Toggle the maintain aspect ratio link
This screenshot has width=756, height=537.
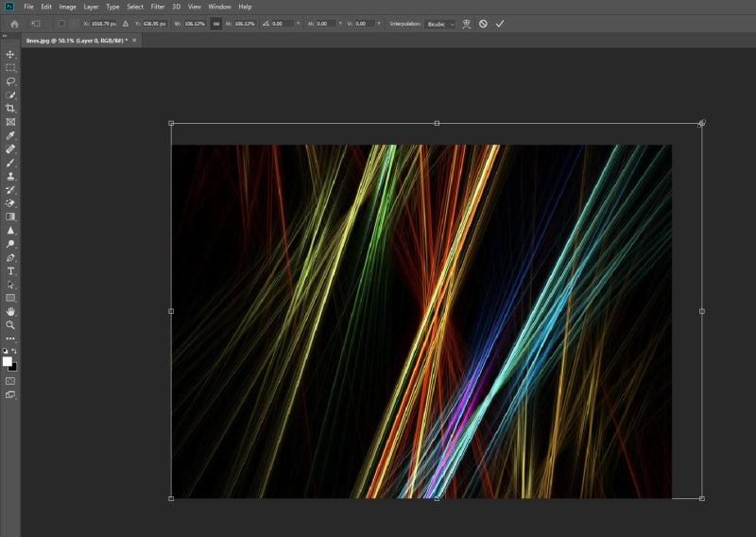[x=216, y=24]
